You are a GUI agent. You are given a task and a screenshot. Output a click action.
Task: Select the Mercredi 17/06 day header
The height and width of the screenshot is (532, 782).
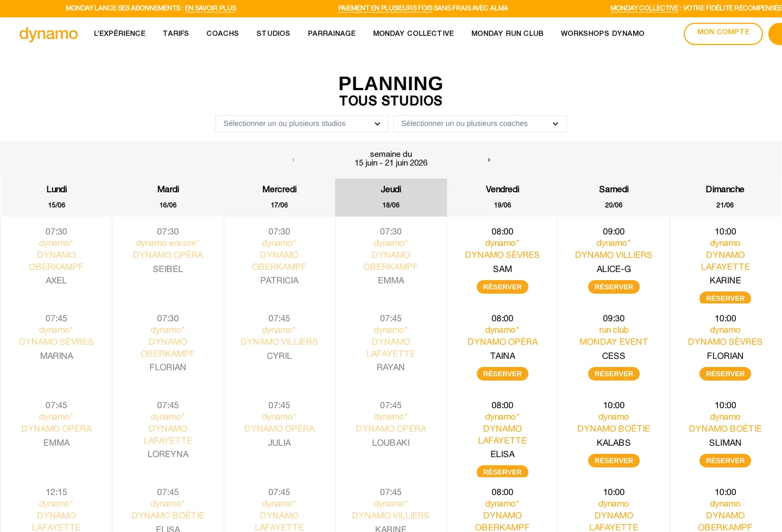coord(279,197)
